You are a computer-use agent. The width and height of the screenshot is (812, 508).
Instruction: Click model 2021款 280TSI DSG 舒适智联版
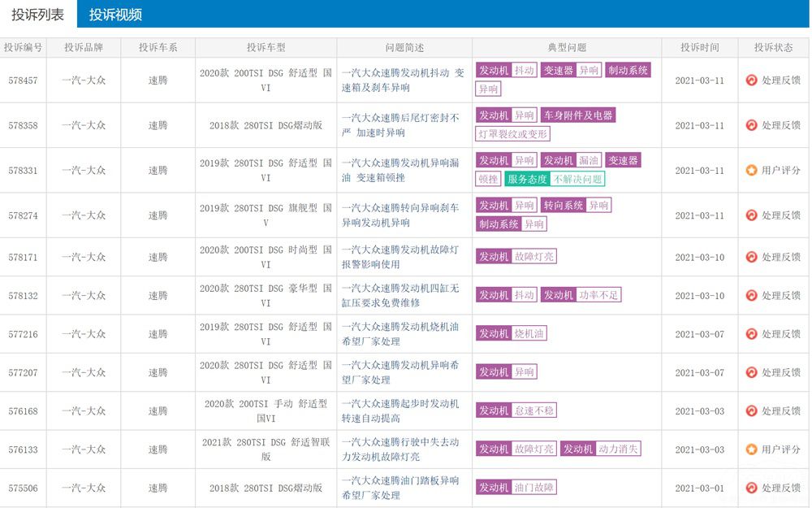coord(266,449)
